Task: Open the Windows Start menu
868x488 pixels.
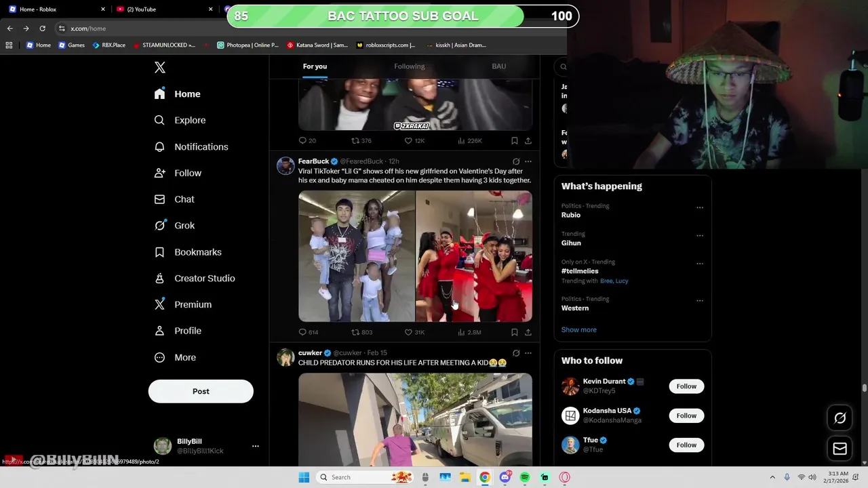Action: [x=304, y=477]
